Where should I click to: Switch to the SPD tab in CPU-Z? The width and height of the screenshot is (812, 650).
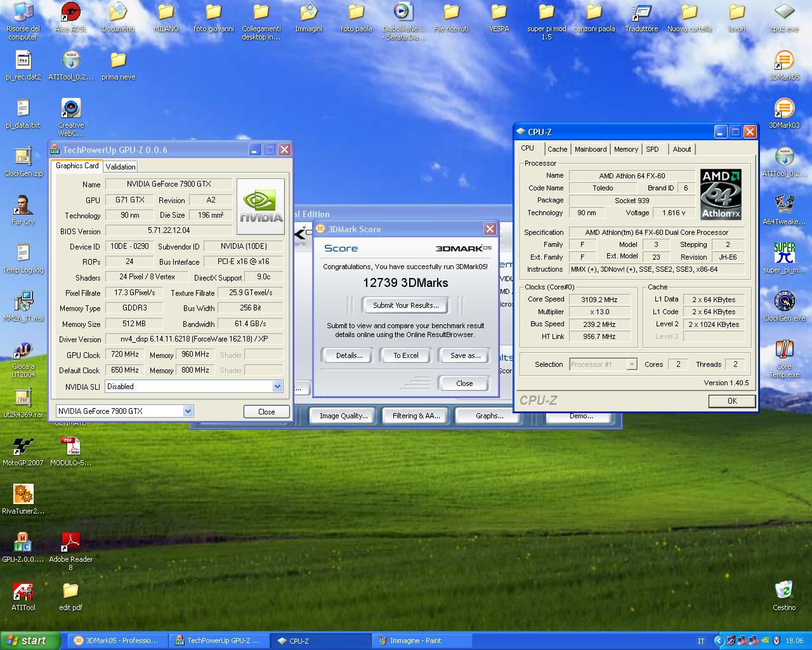click(652, 149)
